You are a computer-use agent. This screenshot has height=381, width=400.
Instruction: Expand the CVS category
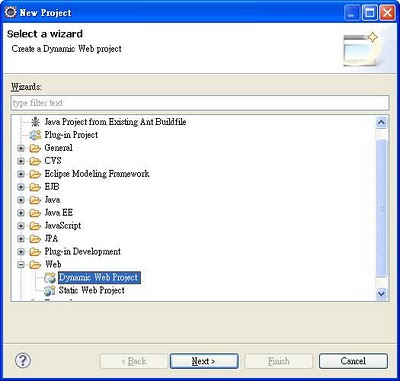coord(21,161)
